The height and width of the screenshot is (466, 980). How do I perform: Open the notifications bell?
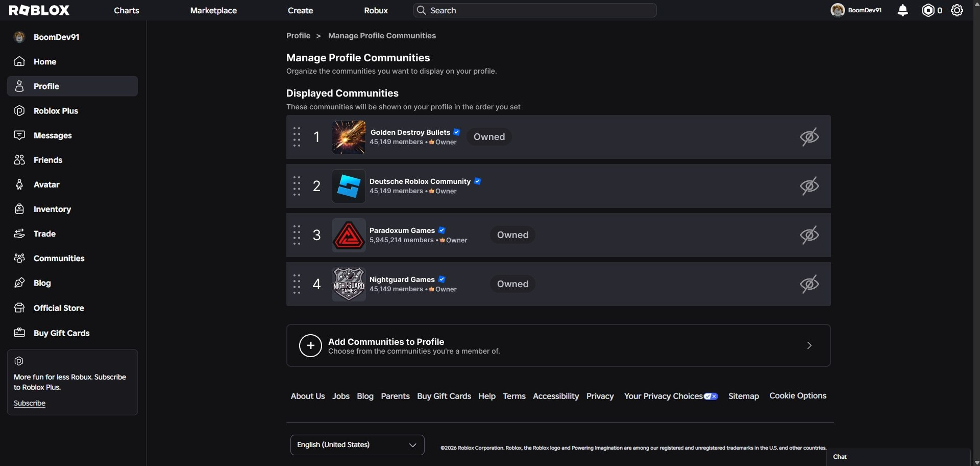coord(902,10)
